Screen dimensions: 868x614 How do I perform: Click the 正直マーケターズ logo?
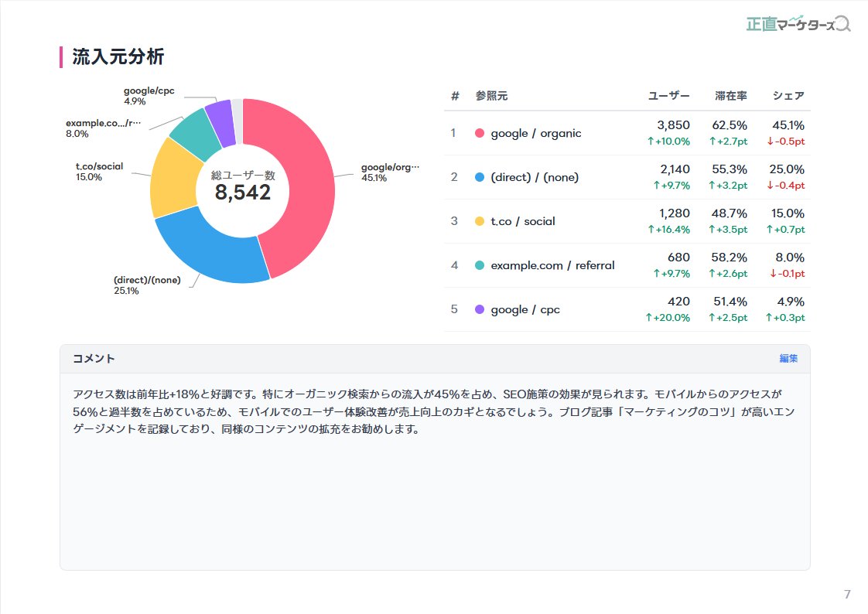[x=798, y=24]
